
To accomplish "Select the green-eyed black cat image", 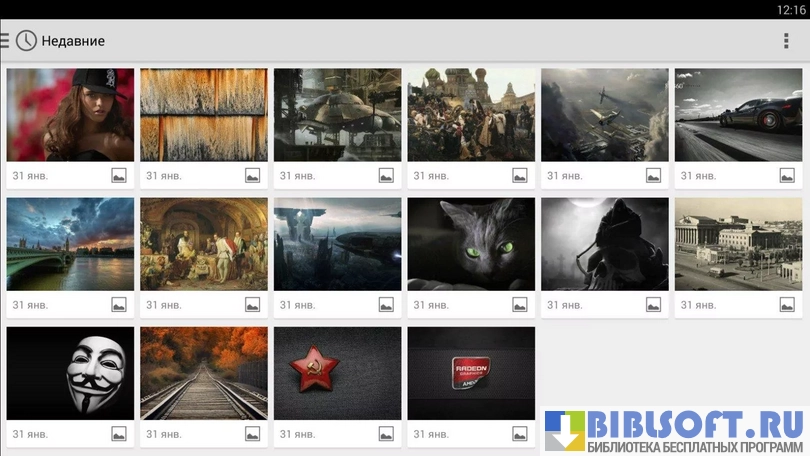I will tap(471, 244).
